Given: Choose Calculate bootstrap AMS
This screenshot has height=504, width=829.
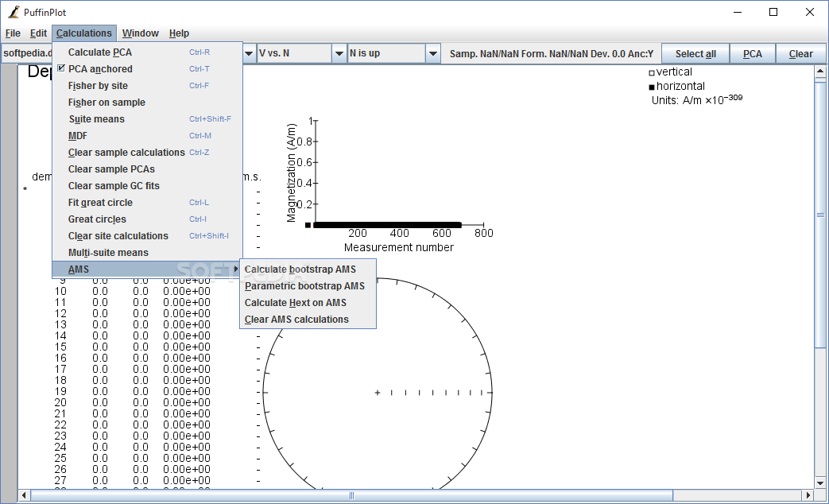Looking at the screenshot, I should pyautogui.click(x=308, y=269).
